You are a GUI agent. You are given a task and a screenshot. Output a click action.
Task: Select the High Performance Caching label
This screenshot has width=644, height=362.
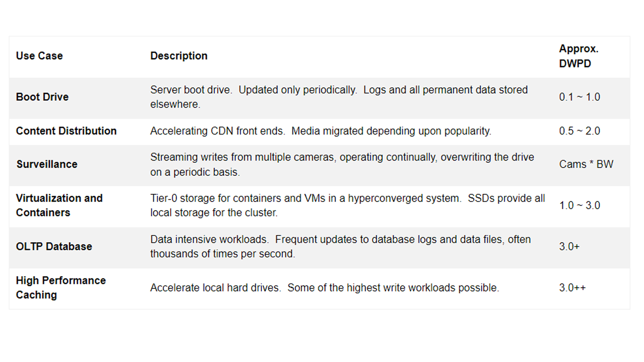tap(61, 288)
